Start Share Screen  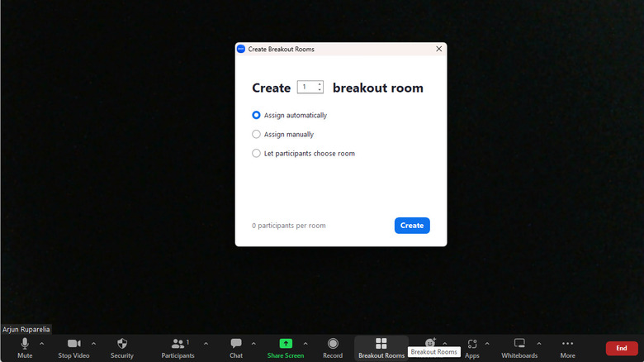[286, 348]
